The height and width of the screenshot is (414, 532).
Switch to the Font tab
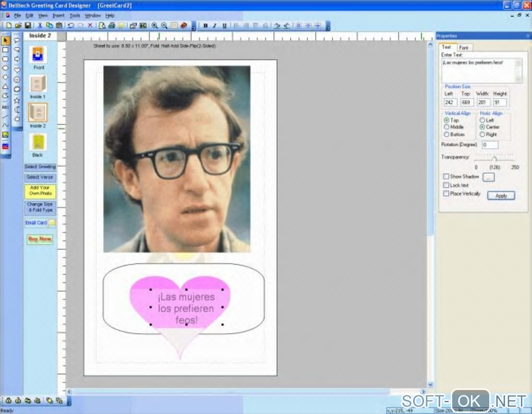point(464,48)
